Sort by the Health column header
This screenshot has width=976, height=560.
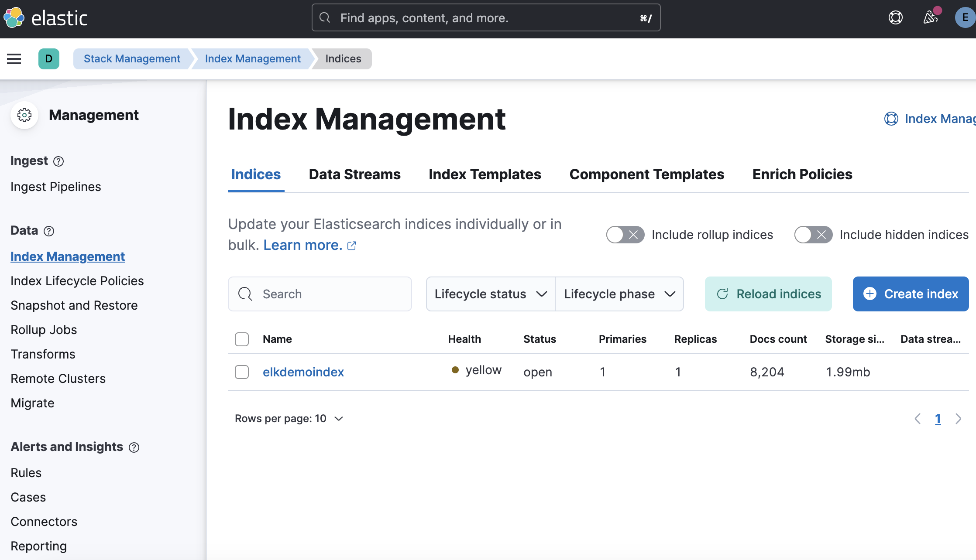click(x=464, y=339)
